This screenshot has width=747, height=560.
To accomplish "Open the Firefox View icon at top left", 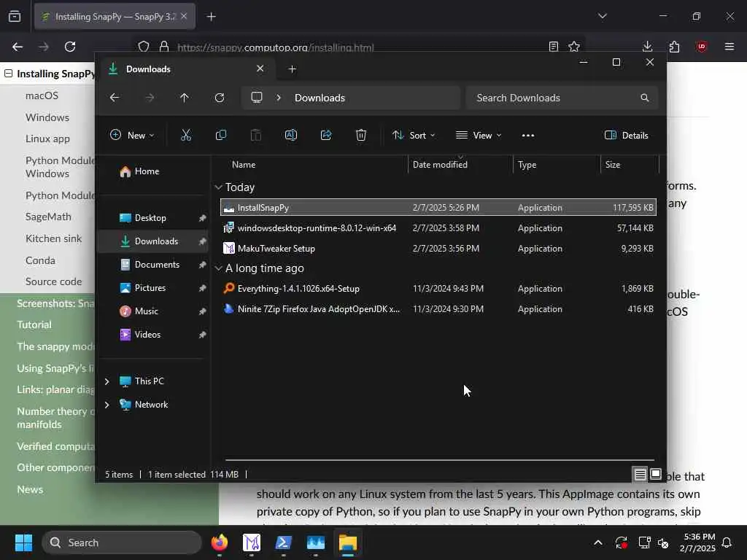I will pos(15,16).
